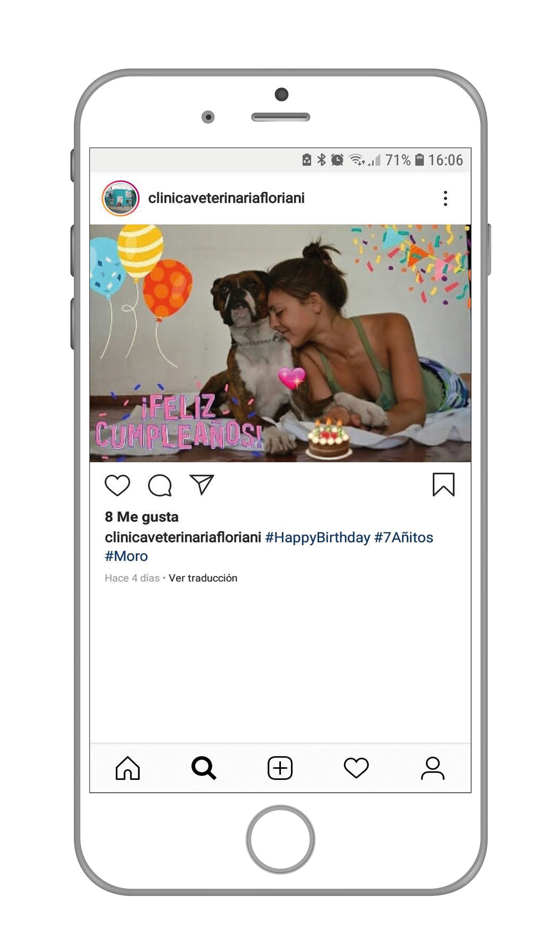Tap the #HappyBirthday hashtag
560x946 pixels.
tap(318, 538)
